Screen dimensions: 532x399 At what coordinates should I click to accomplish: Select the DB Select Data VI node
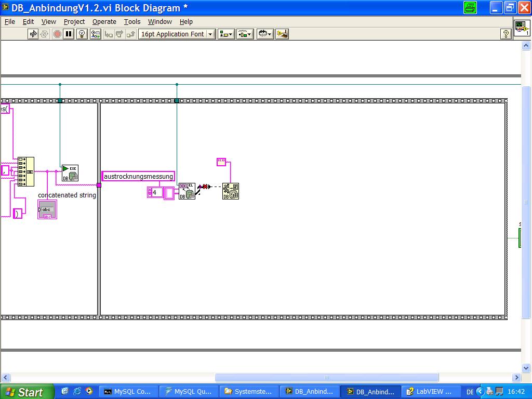[187, 191]
